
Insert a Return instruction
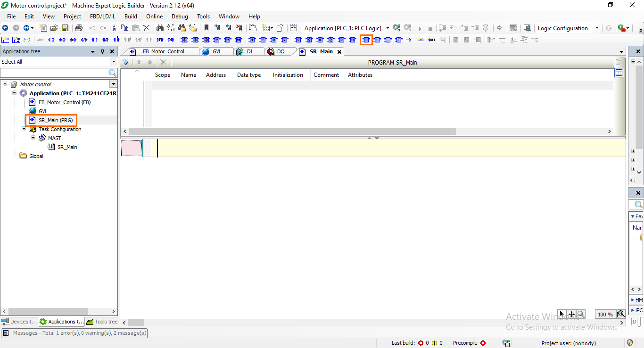point(431,40)
